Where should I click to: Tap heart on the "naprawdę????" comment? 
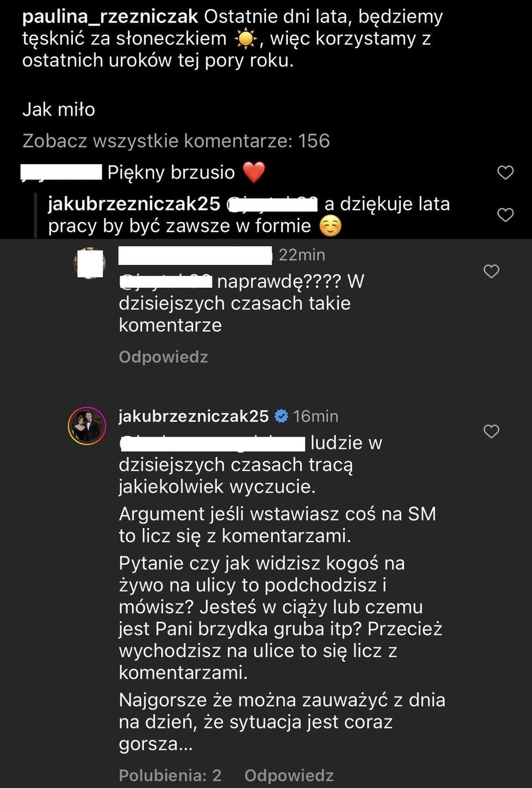tap(491, 271)
